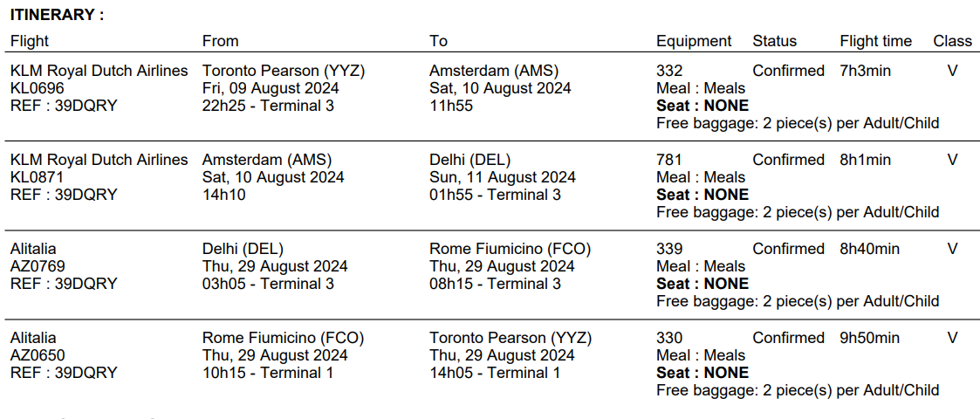Click the 9h50min flight duration

click(869, 338)
